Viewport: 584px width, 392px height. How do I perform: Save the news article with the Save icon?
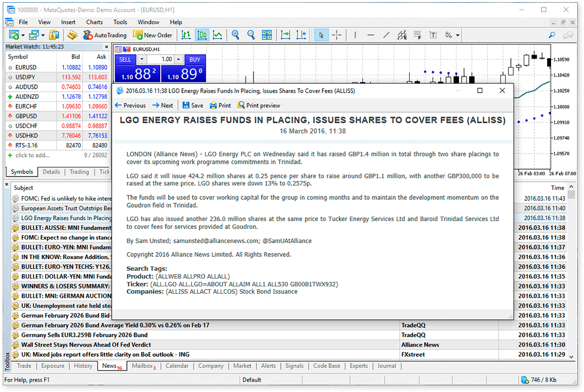point(193,106)
